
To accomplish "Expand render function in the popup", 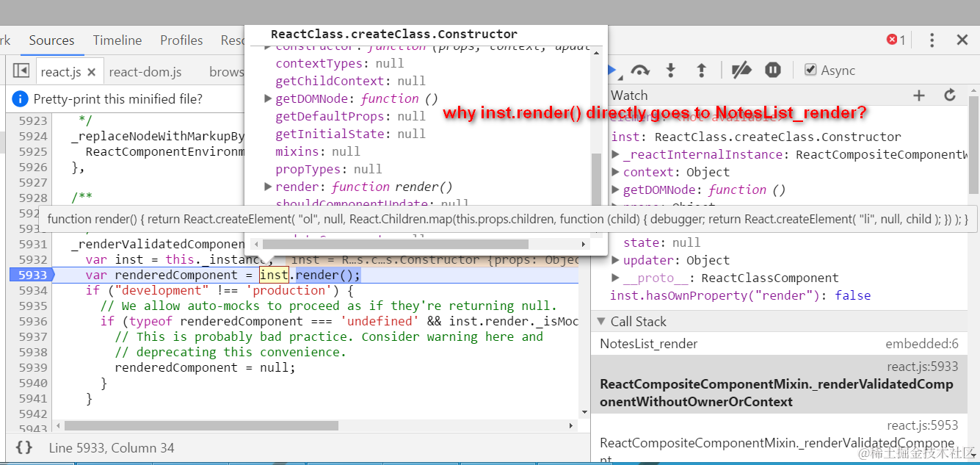I will pyautogui.click(x=269, y=187).
